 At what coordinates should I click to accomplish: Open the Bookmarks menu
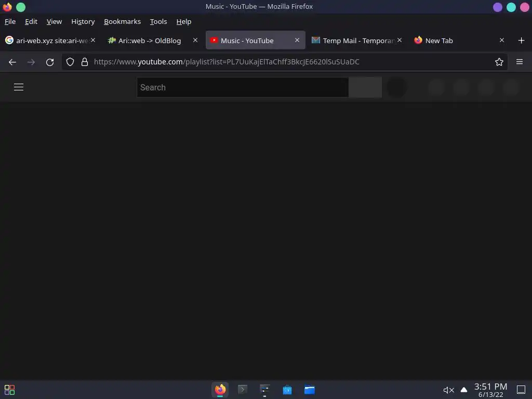(122, 21)
